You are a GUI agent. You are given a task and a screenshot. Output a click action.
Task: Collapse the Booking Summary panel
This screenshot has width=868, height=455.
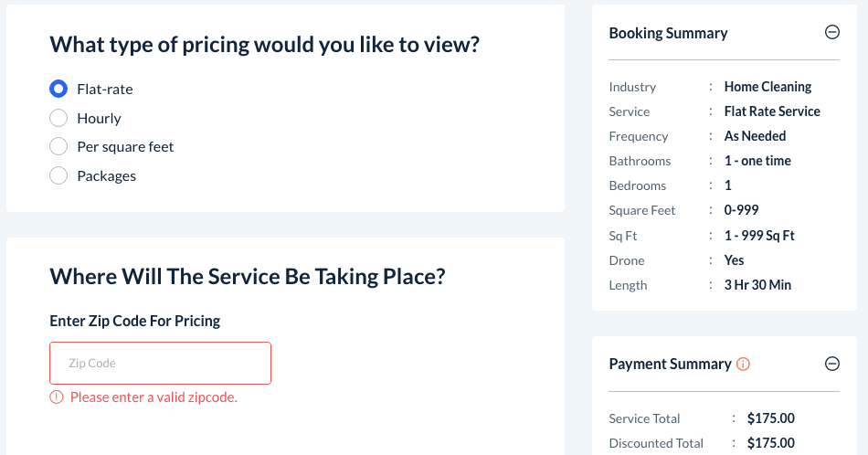click(x=832, y=33)
